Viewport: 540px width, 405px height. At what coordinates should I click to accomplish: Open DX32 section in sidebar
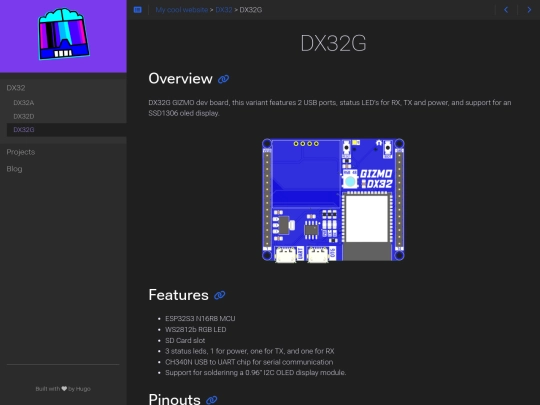(16, 88)
